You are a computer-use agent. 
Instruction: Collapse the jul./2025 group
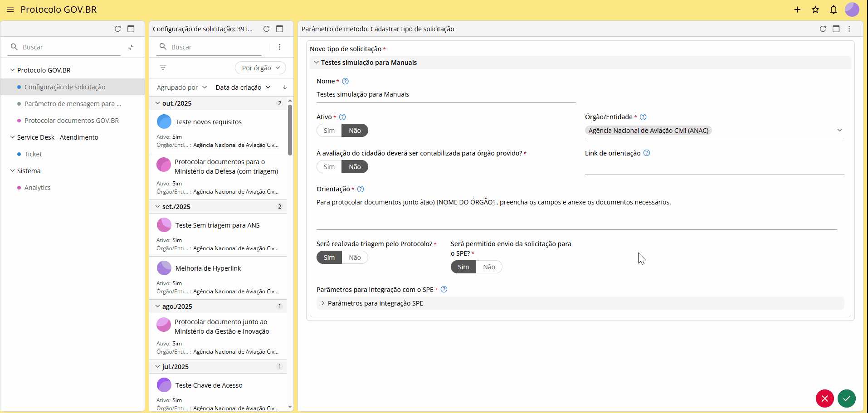[x=157, y=367]
